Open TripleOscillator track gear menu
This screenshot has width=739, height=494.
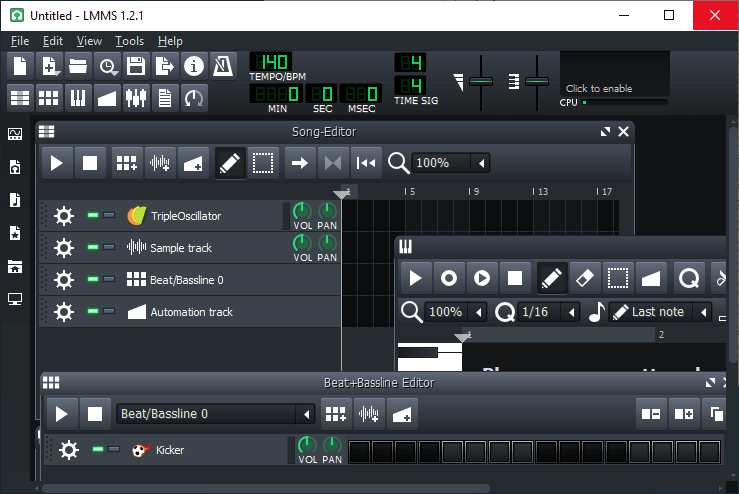tap(64, 216)
